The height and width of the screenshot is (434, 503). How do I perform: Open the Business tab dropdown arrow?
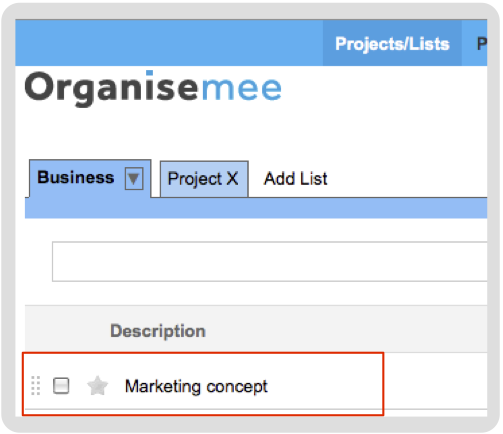134,178
